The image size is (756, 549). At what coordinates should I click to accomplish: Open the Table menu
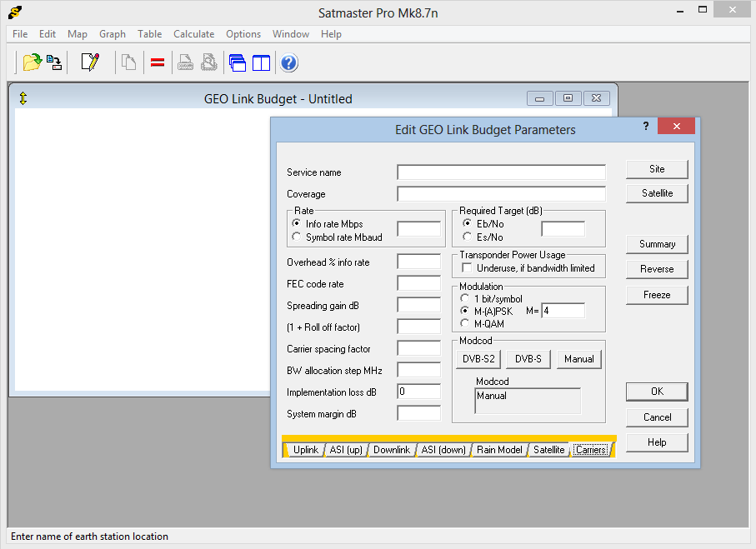tap(149, 34)
